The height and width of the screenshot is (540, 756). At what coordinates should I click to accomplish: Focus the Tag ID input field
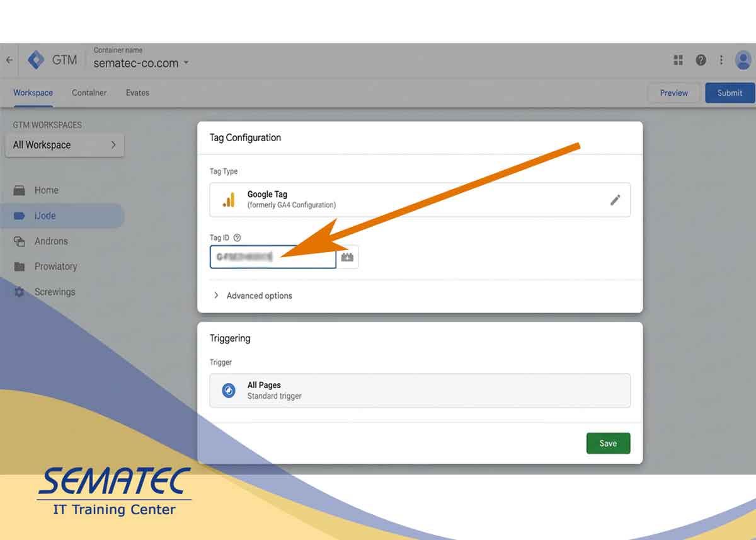click(x=273, y=257)
